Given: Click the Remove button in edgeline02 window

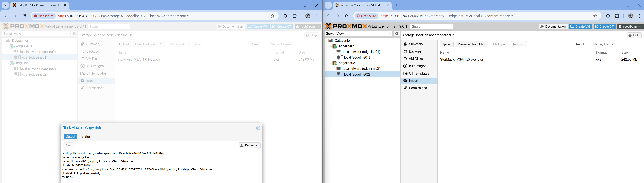Looking at the screenshot, I should 518,44.
